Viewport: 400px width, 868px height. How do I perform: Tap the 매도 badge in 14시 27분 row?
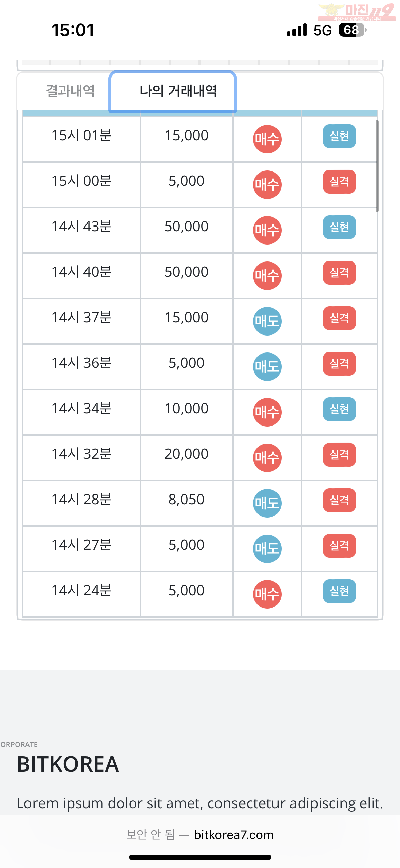[267, 548]
